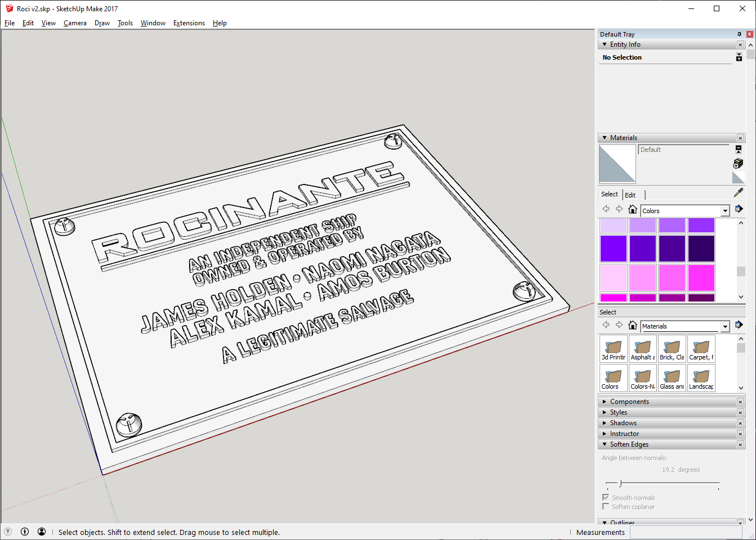Set material to default with the small swatch

739,177
